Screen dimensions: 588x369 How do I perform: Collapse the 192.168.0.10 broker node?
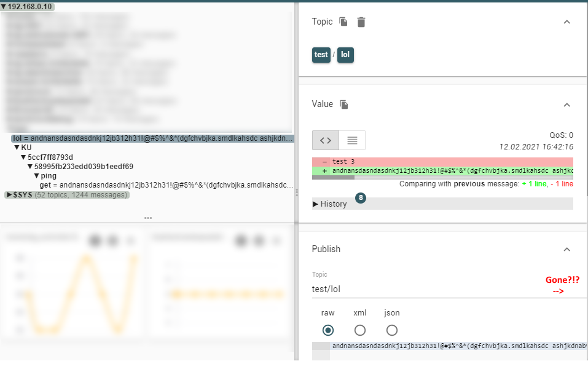point(5,6)
